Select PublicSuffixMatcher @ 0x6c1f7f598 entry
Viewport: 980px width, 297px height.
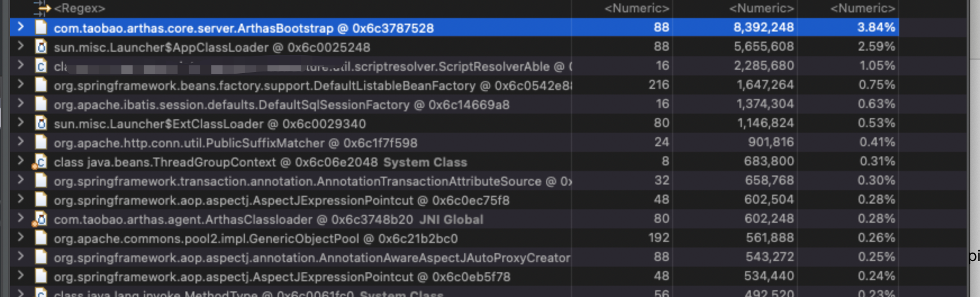[235, 143]
